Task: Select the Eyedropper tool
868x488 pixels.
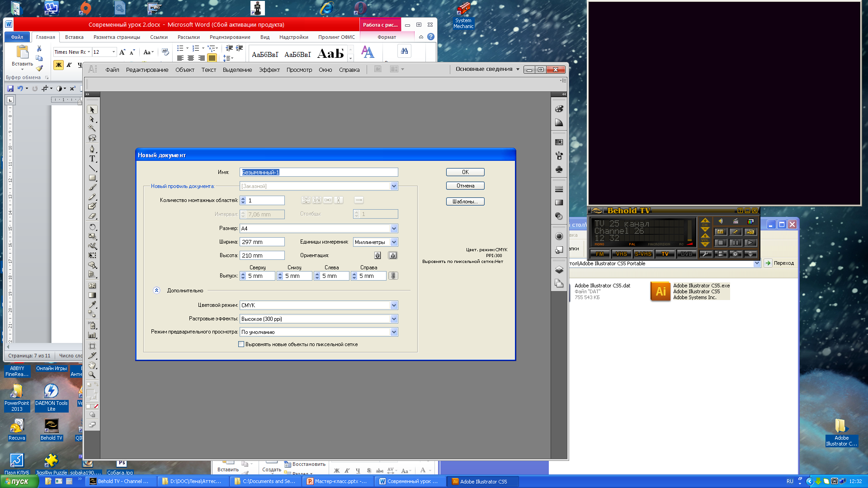Action: pyautogui.click(x=92, y=305)
